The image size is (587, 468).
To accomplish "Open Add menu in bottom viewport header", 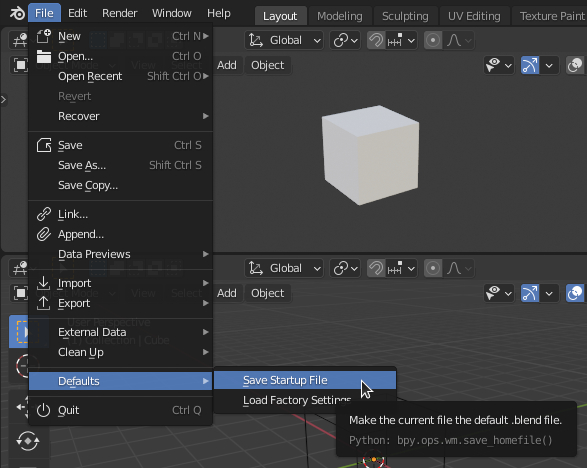I will [227, 293].
